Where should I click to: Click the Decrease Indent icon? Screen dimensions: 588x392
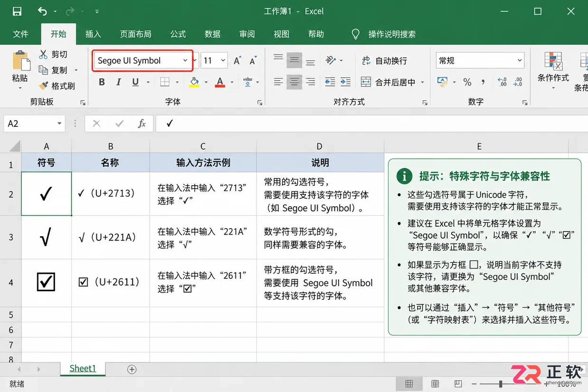point(330,82)
